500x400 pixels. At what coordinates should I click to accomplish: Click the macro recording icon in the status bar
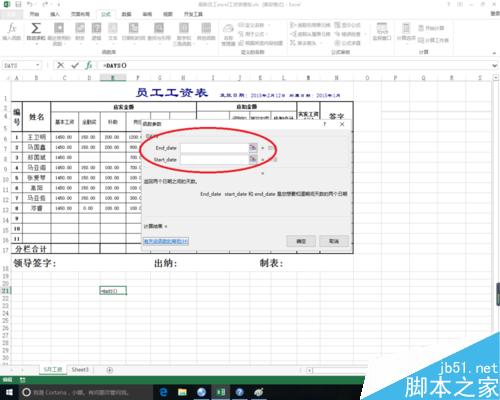(23, 380)
